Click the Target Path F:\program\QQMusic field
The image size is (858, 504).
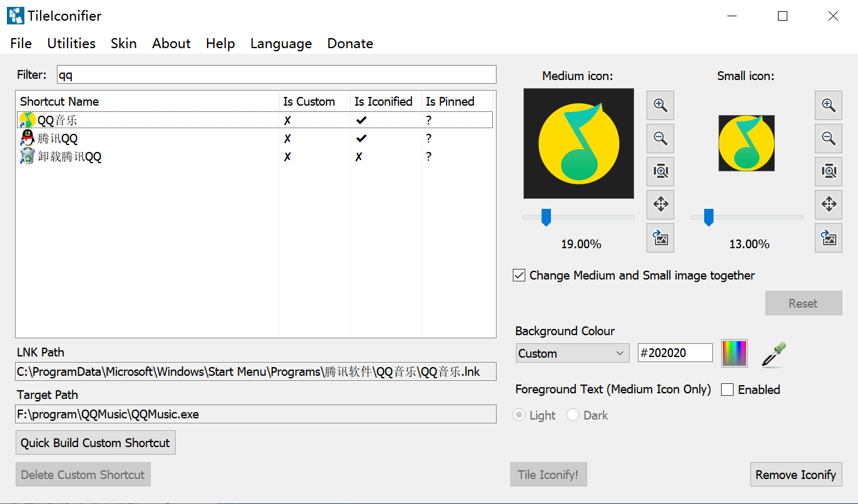[x=256, y=414]
